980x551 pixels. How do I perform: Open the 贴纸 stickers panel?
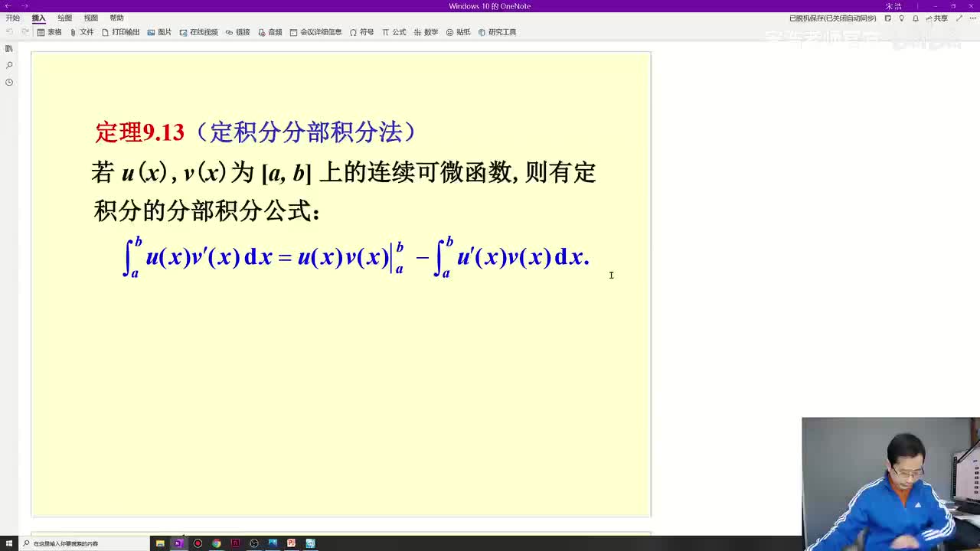point(459,32)
